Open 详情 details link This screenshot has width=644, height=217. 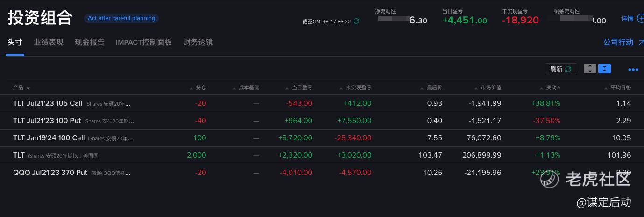[x=627, y=19]
